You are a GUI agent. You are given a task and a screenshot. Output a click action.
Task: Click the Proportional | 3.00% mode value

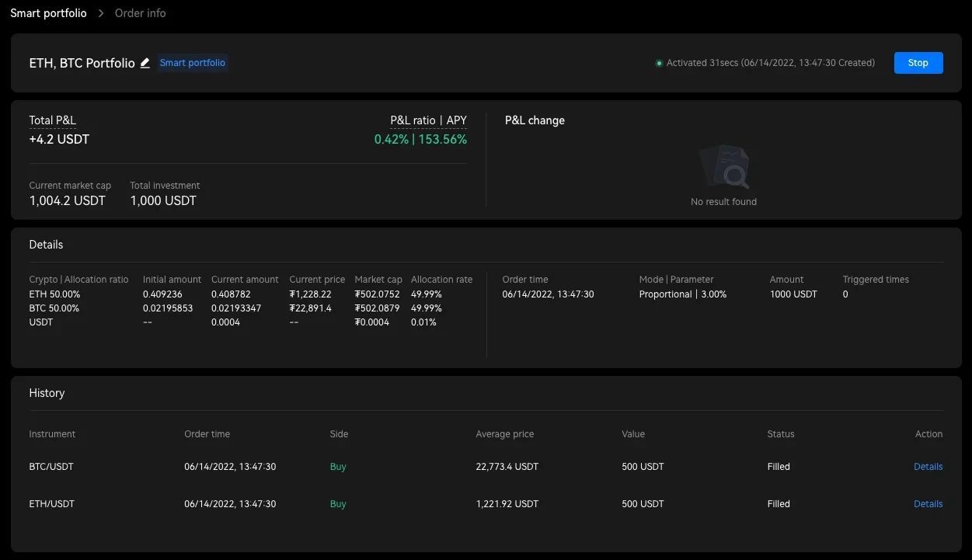point(683,294)
